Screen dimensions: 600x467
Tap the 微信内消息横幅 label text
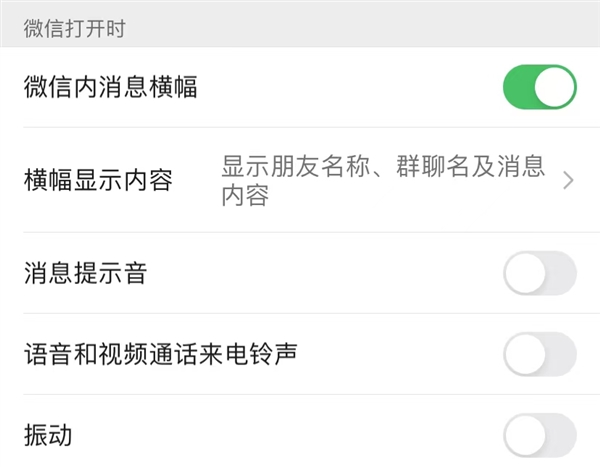pyautogui.click(x=110, y=87)
